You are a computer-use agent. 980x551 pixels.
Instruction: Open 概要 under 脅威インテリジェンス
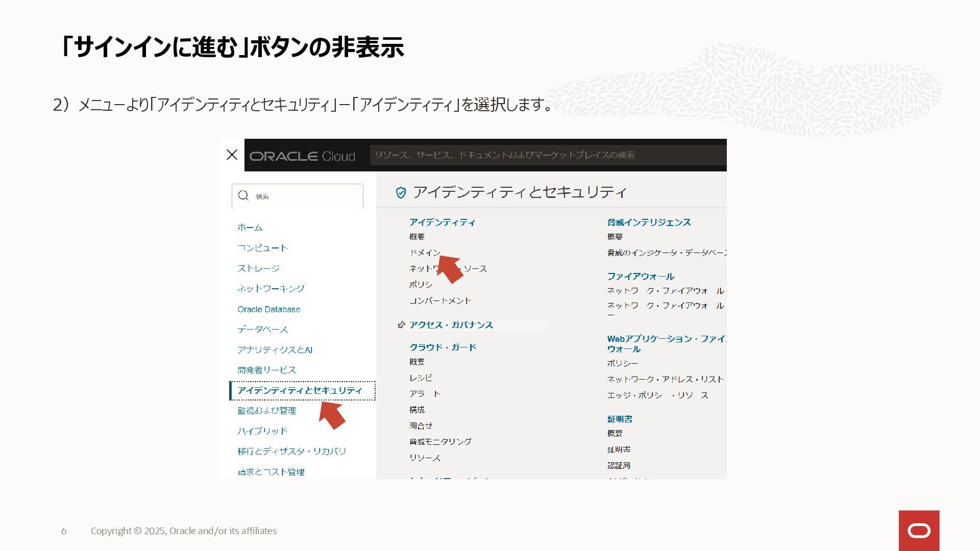coord(615,237)
